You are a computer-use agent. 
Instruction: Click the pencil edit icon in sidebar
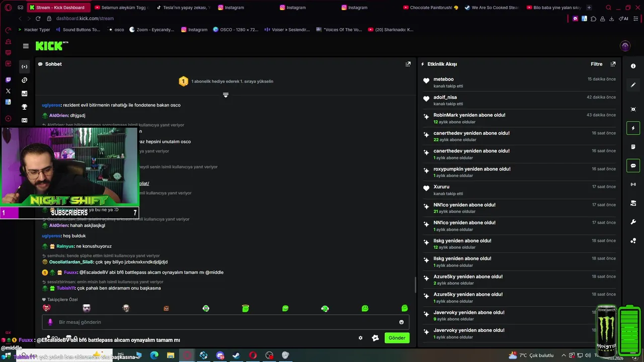coord(633,85)
